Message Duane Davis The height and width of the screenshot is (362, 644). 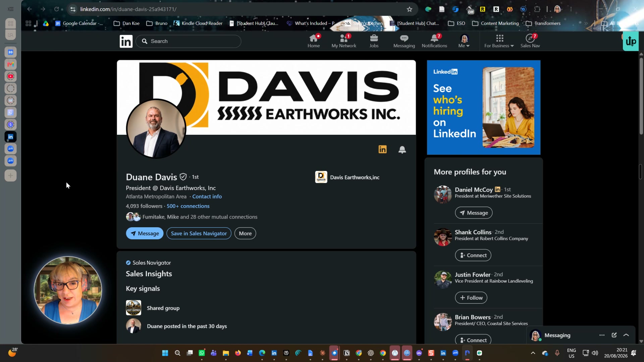click(x=145, y=234)
